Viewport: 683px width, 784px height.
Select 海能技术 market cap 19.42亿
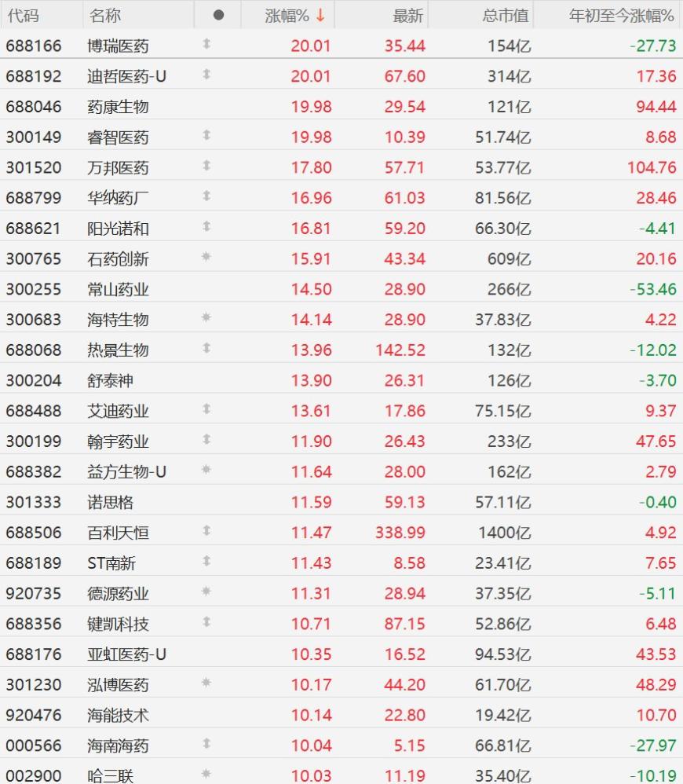point(502,715)
